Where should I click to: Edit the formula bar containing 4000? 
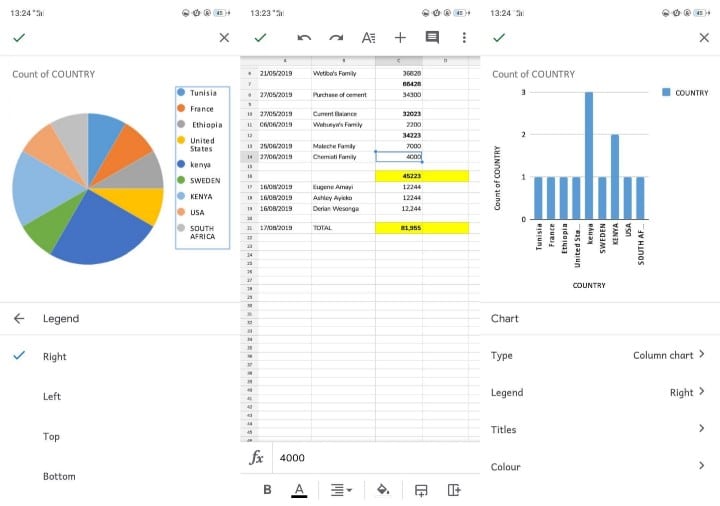click(376, 458)
